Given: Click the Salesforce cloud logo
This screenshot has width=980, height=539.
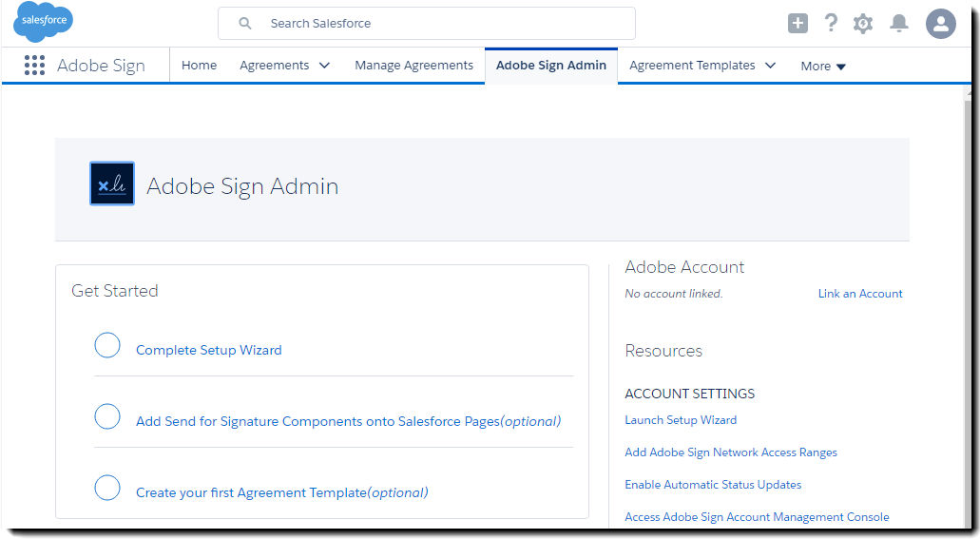Looking at the screenshot, I should pos(43,21).
